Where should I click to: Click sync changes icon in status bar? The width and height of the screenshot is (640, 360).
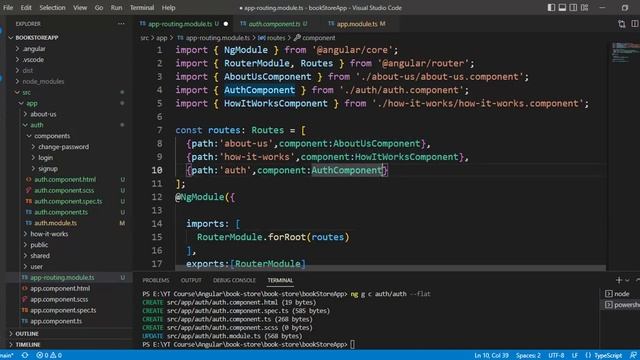pyautogui.click(x=25, y=355)
